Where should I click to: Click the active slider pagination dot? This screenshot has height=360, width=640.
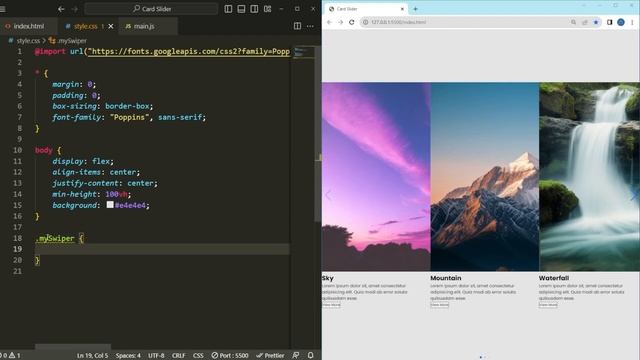pyautogui.click(x=480, y=357)
